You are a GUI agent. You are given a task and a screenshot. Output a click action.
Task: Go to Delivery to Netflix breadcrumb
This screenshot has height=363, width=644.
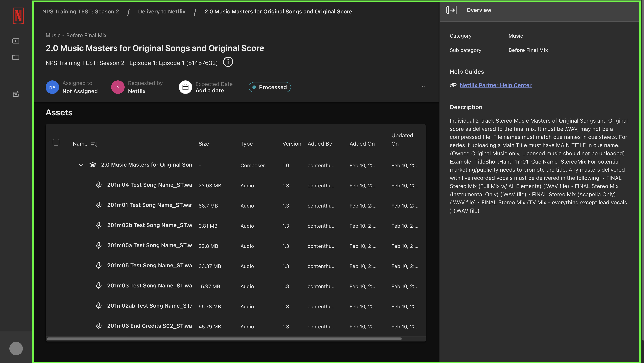point(162,12)
